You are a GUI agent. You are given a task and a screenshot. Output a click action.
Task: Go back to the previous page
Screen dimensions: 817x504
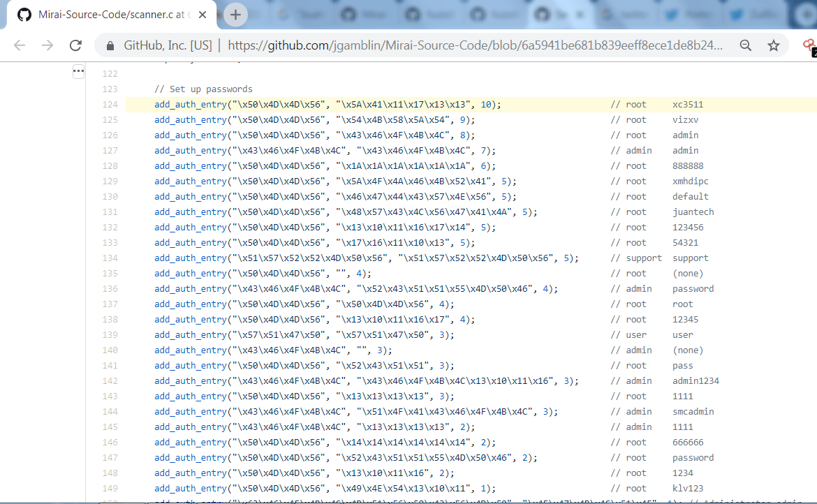pos(20,45)
